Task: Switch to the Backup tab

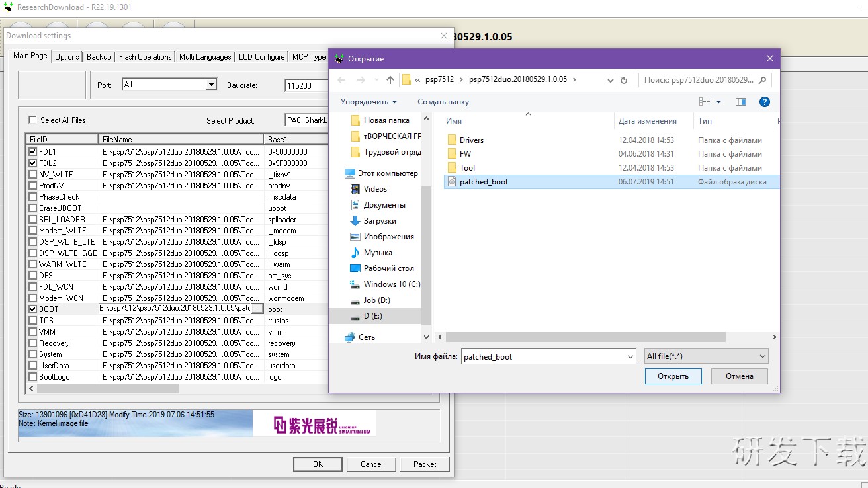Action: [99, 57]
